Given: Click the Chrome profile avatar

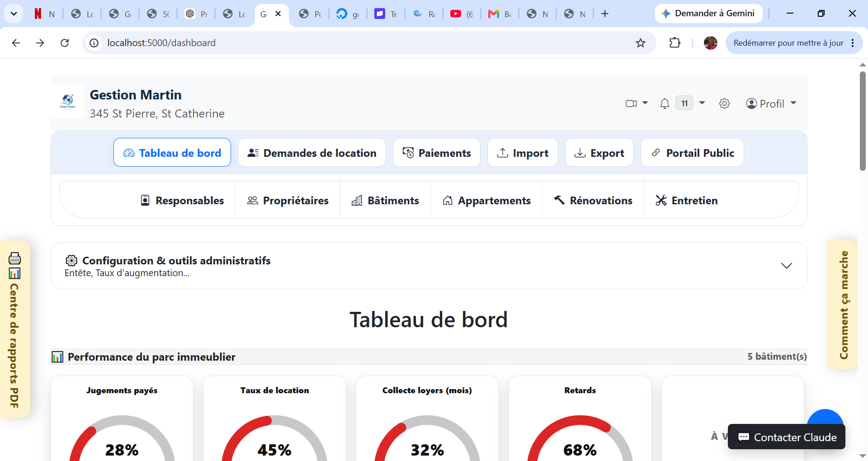Looking at the screenshot, I should (x=711, y=43).
